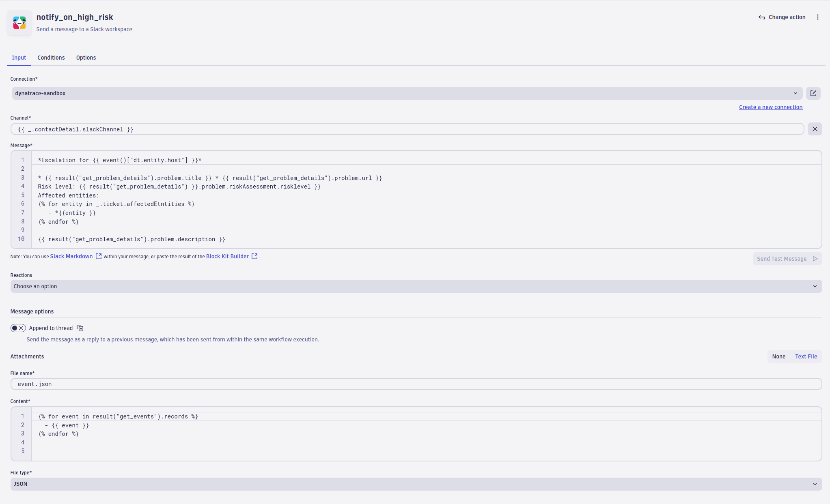This screenshot has width=830, height=504.
Task: Click Change action button
Action: tap(782, 17)
